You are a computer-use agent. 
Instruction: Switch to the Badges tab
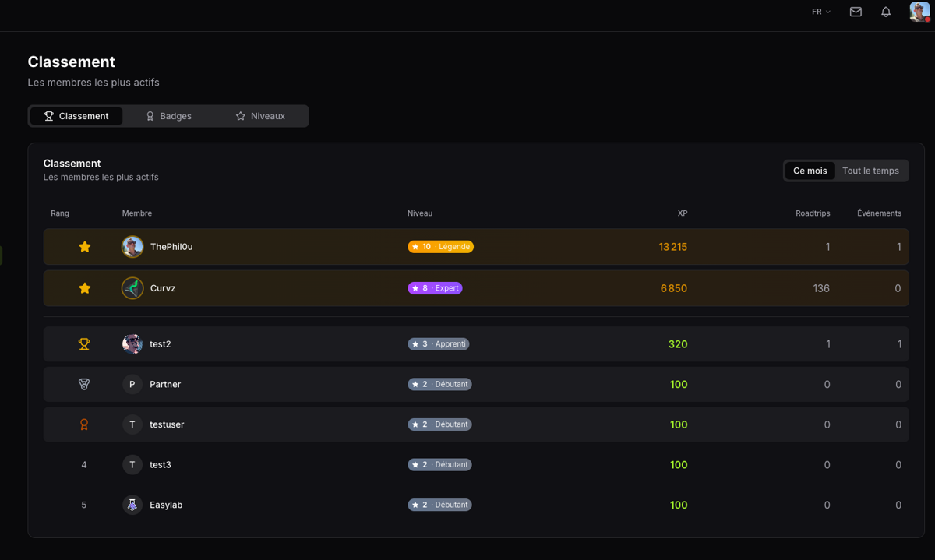click(x=168, y=116)
